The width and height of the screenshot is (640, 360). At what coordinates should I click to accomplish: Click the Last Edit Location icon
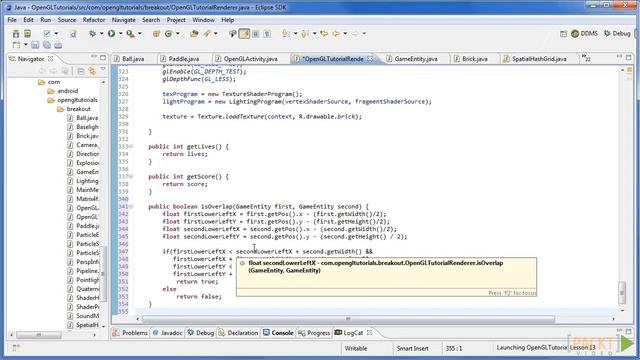(x=324, y=34)
